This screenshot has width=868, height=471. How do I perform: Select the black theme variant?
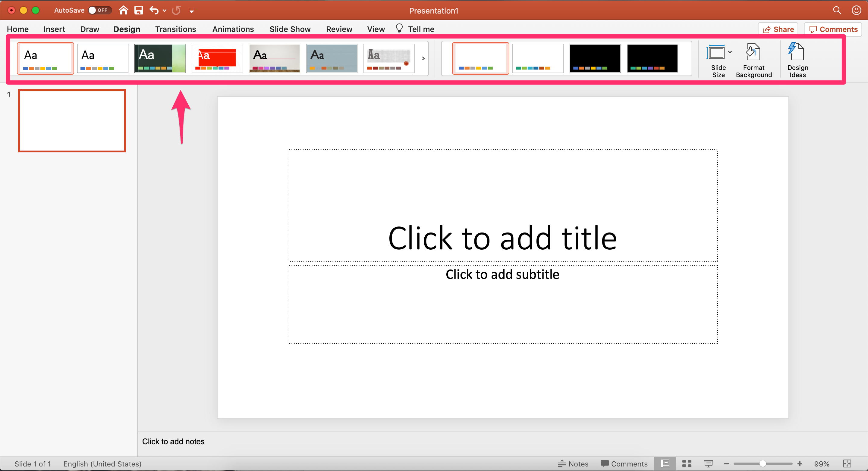[x=594, y=58]
